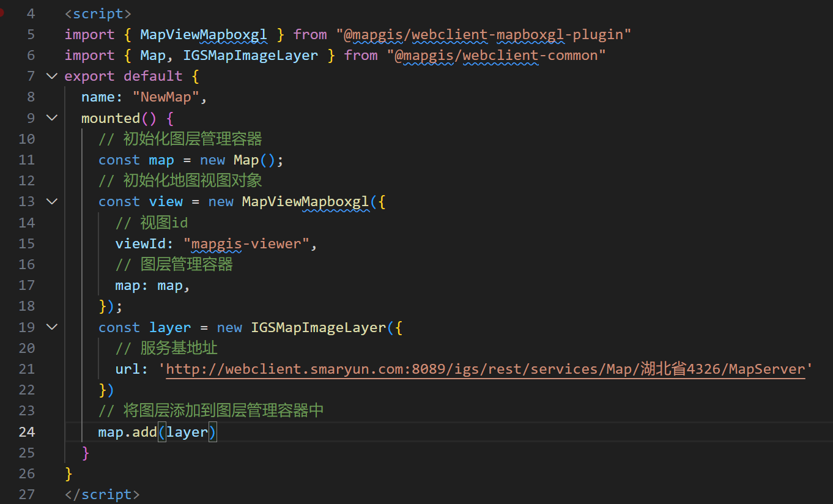Click the map.add(layer) statement

[x=158, y=432]
